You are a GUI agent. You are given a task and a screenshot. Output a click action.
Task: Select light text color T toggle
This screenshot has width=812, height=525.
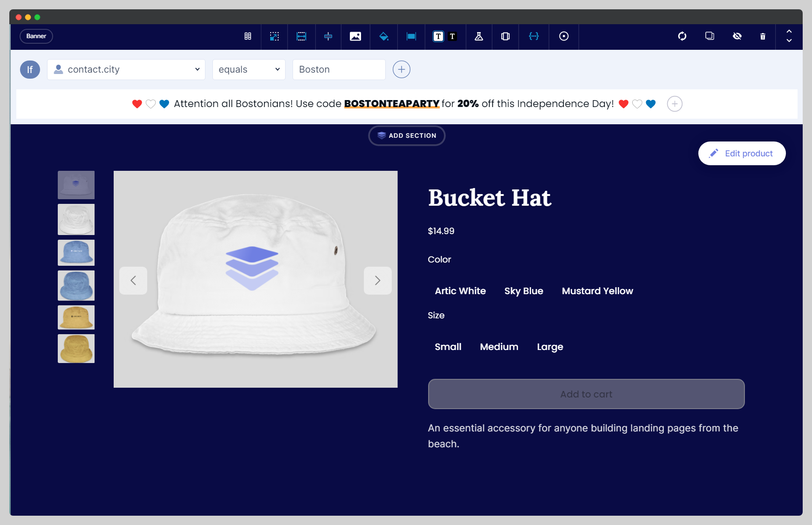click(x=438, y=36)
